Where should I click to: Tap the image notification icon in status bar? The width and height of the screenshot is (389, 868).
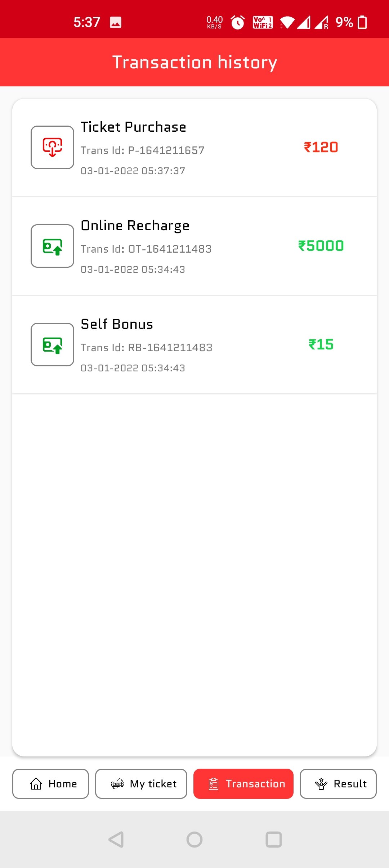(116, 22)
